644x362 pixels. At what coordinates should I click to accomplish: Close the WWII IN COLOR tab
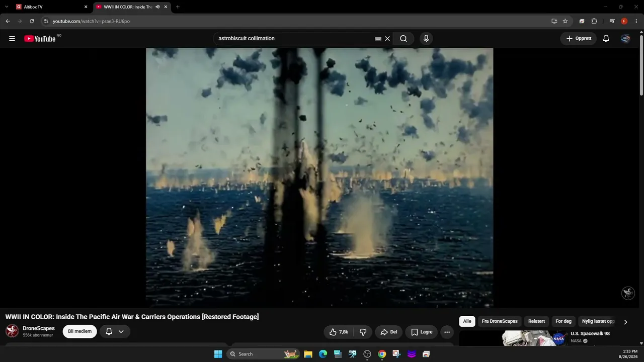click(166, 7)
